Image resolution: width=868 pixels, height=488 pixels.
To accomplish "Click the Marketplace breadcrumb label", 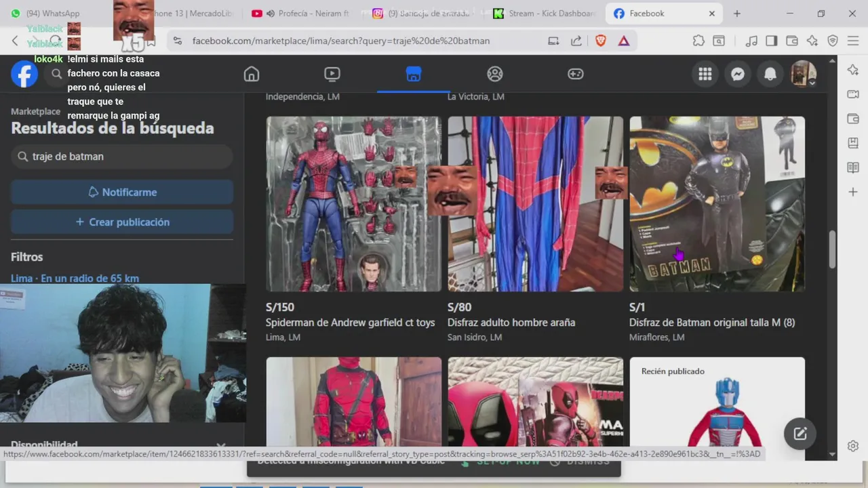I will pyautogui.click(x=35, y=112).
